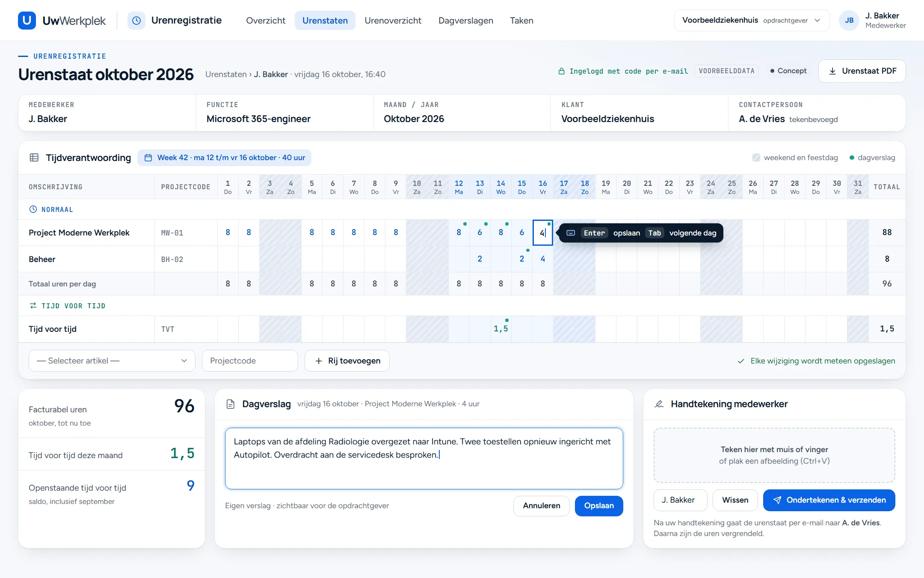
Task: Open the Taken tab
Action: click(521, 21)
